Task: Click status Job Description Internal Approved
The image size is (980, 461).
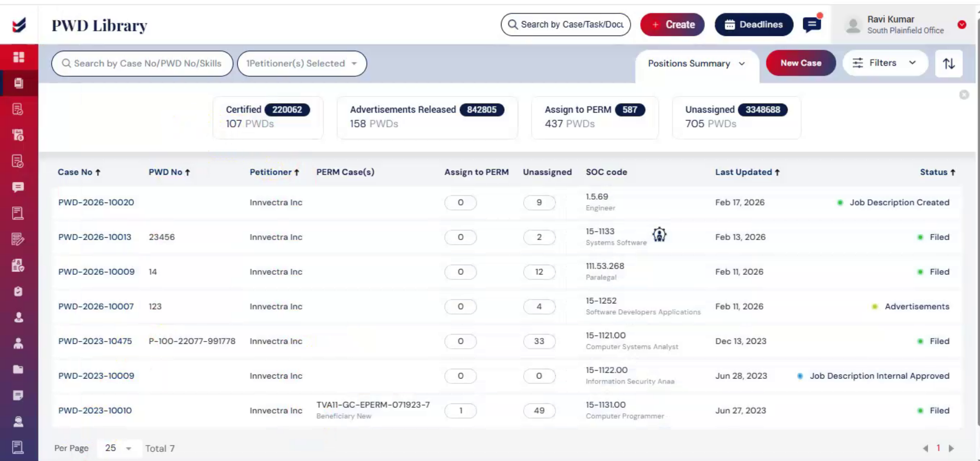Action: (880, 376)
